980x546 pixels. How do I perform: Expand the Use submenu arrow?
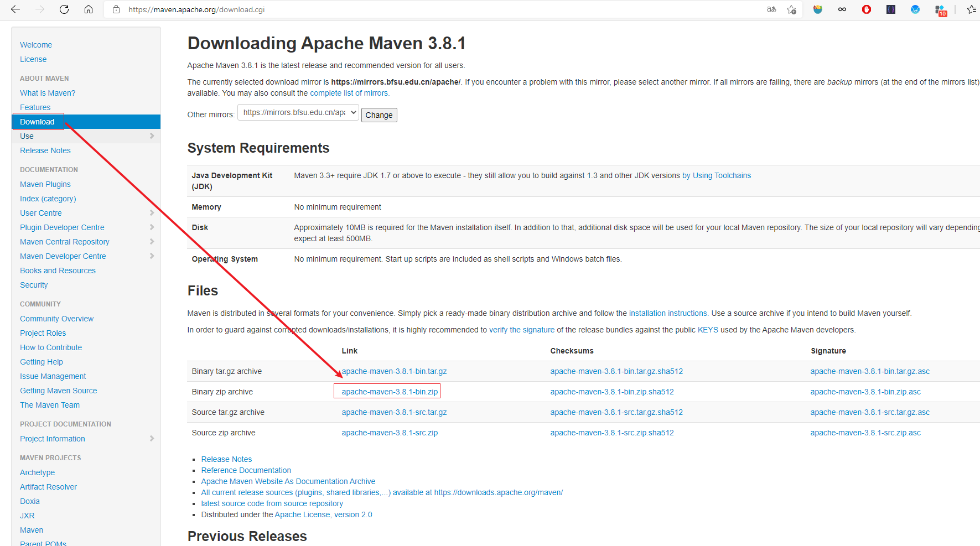click(x=152, y=136)
